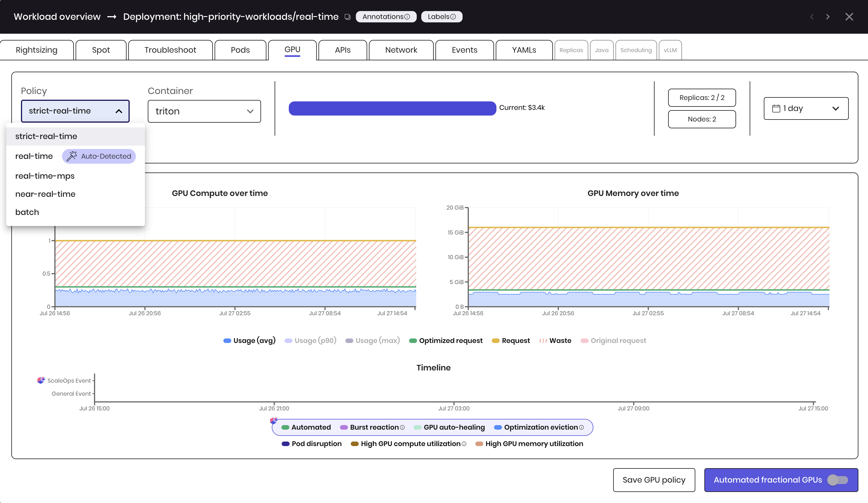868x503 pixels.
Task: Toggle Original request legend series
Action: pos(613,340)
